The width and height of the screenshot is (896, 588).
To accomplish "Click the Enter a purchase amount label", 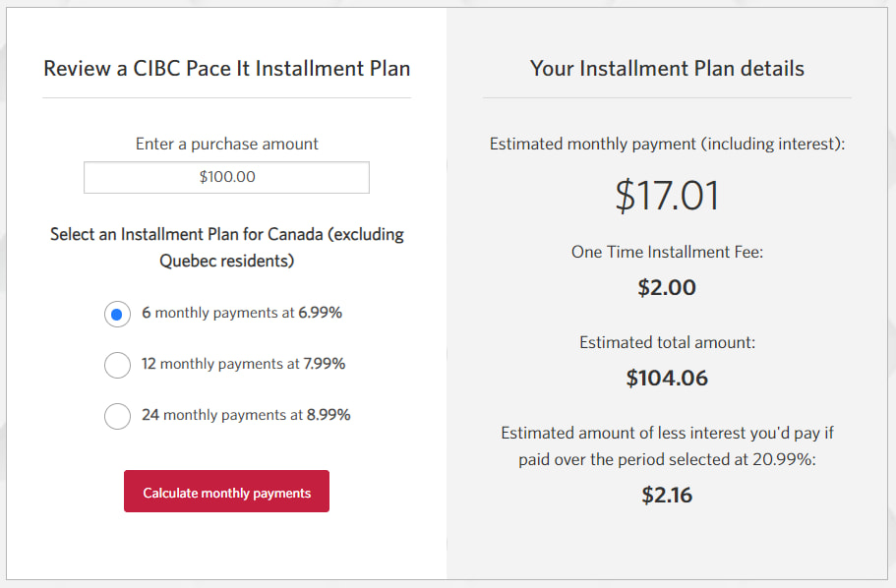I will 225,143.
